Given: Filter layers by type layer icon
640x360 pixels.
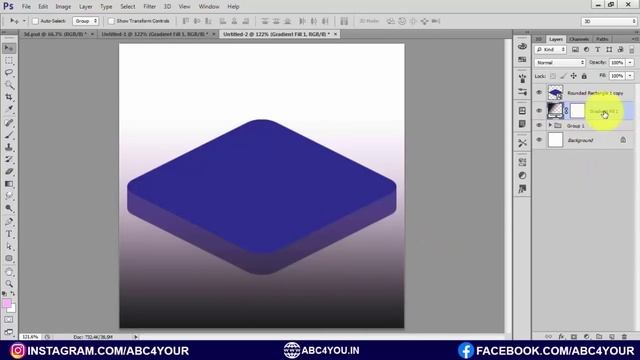Looking at the screenshot, I should click(x=598, y=49).
